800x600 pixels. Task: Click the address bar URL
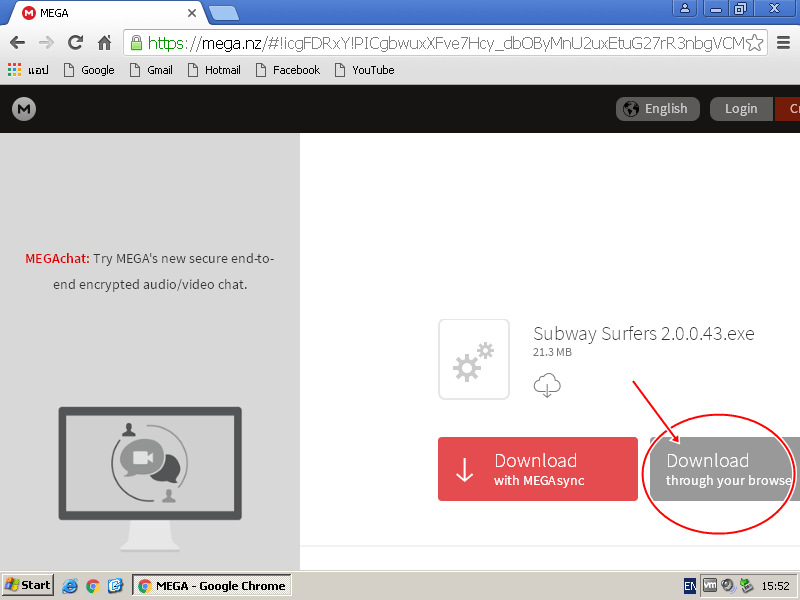click(x=446, y=43)
